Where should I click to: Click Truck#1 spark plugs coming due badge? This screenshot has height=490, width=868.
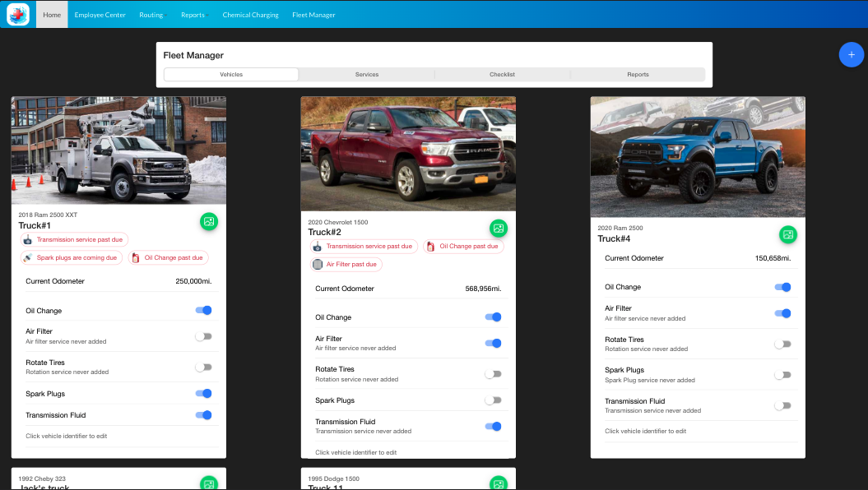click(72, 257)
